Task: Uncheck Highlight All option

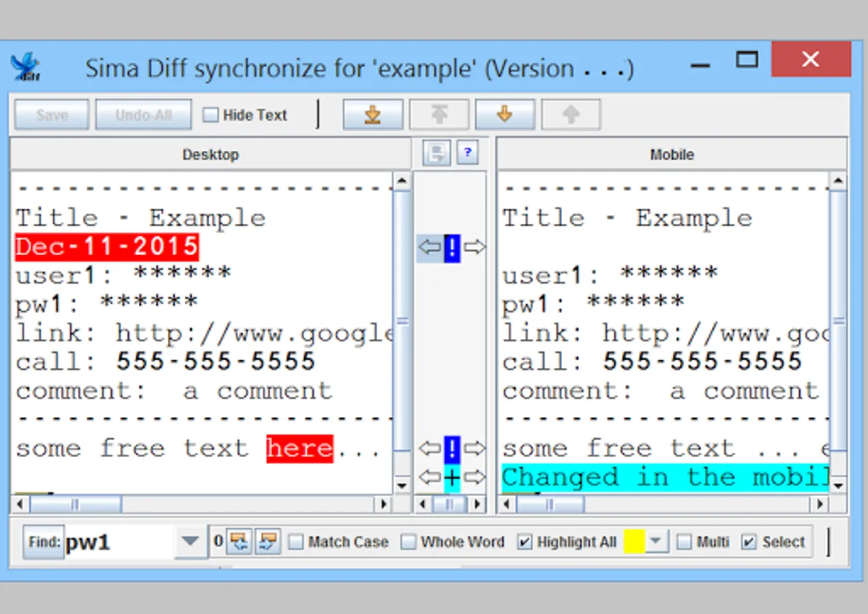Action: pyautogui.click(x=524, y=542)
